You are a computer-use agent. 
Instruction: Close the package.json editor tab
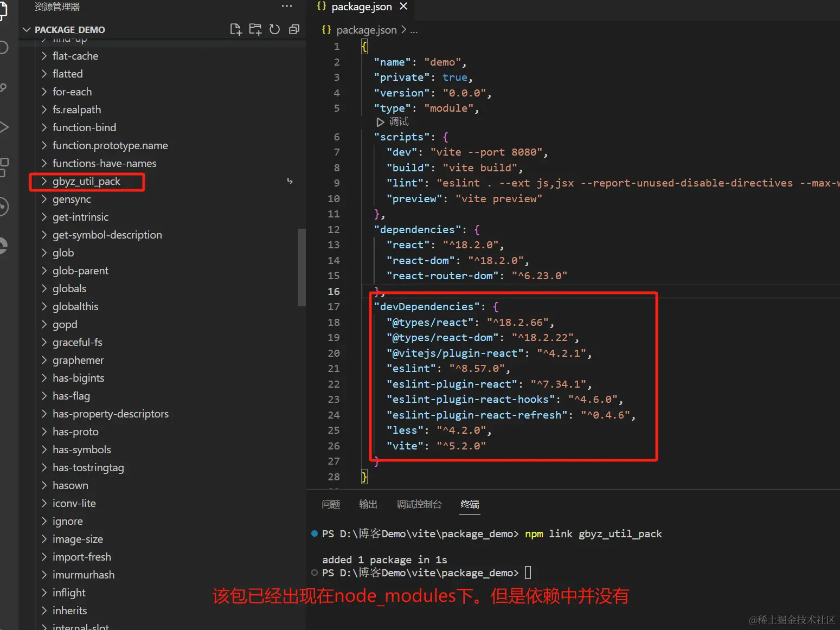click(403, 7)
